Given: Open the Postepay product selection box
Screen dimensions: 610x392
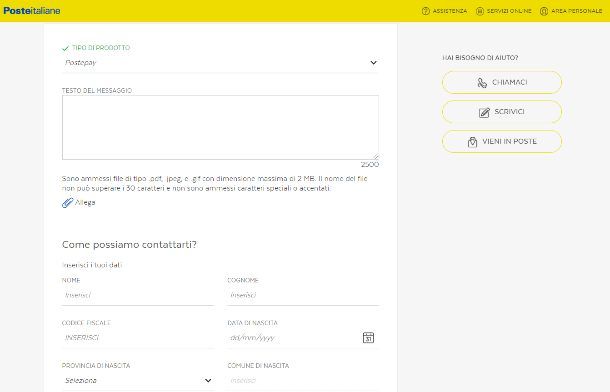Looking at the screenshot, I should tap(220, 63).
